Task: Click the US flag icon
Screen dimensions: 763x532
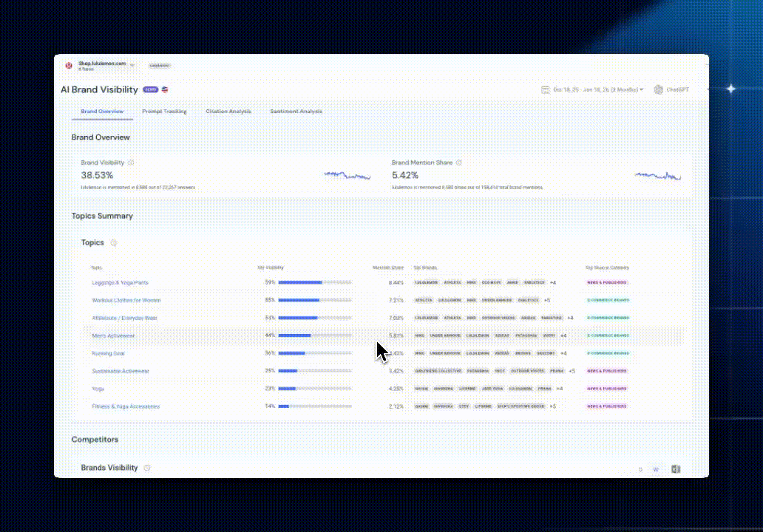Action: [x=165, y=89]
